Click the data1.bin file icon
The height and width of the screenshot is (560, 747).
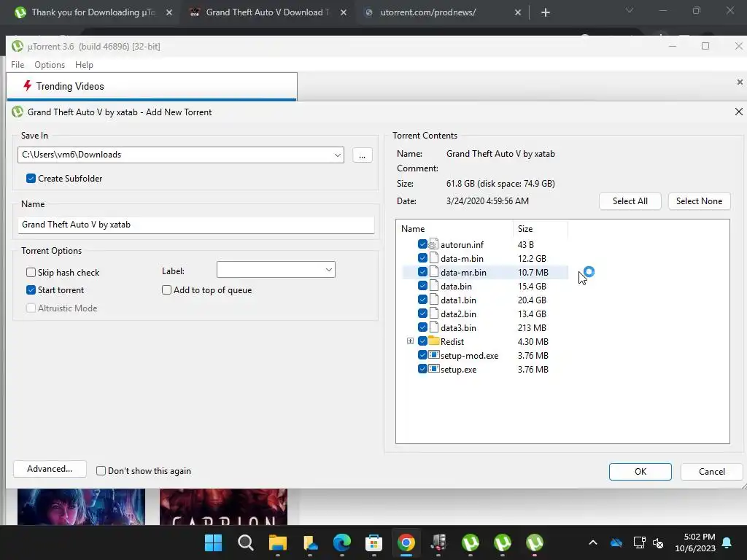click(x=433, y=300)
